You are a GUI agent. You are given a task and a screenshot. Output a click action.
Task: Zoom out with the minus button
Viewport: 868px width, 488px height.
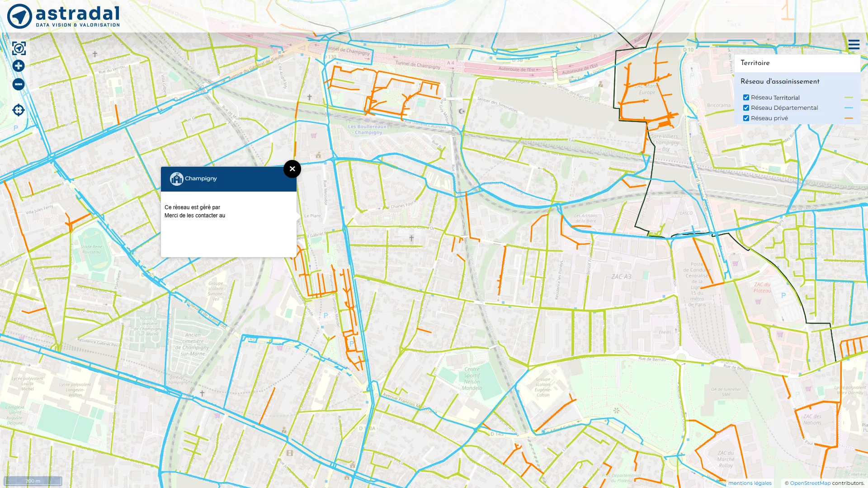coord(19,84)
